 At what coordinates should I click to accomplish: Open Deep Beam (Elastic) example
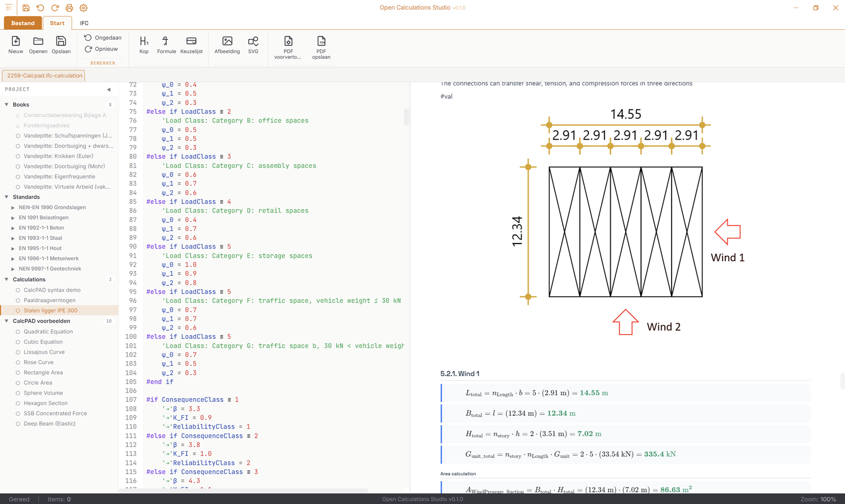[59, 424]
